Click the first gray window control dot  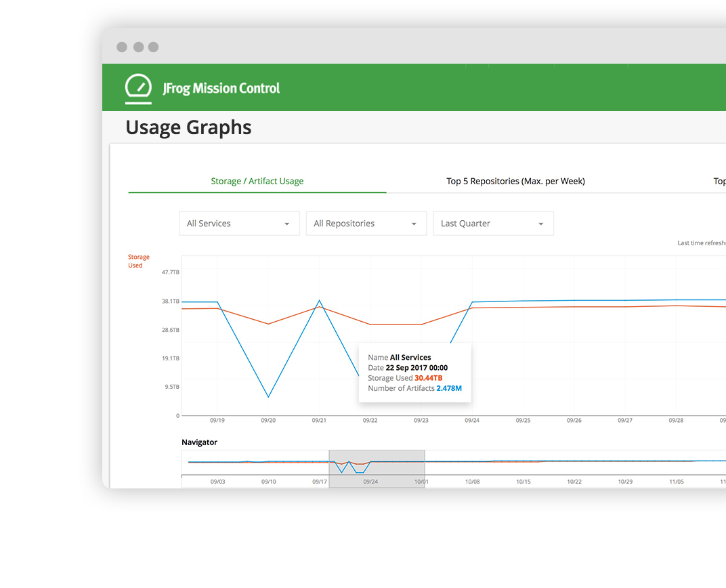[122, 47]
